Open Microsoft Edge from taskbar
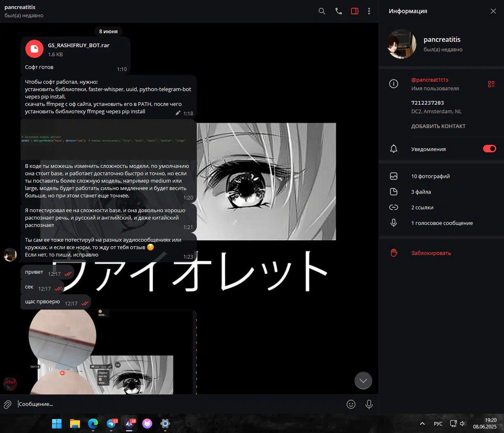 (x=93, y=424)
